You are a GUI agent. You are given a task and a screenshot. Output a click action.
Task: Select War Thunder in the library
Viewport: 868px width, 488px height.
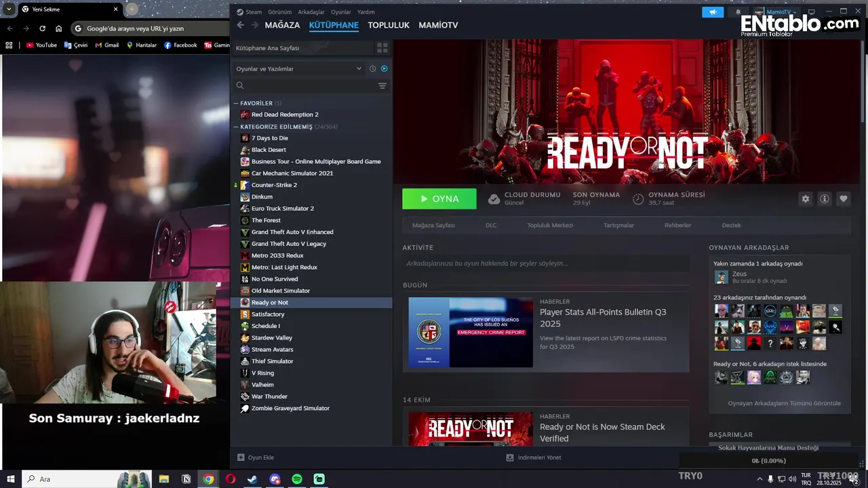269,396
